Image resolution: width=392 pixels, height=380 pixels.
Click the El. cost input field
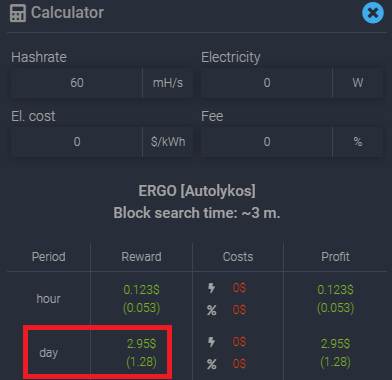coord(77,142)
